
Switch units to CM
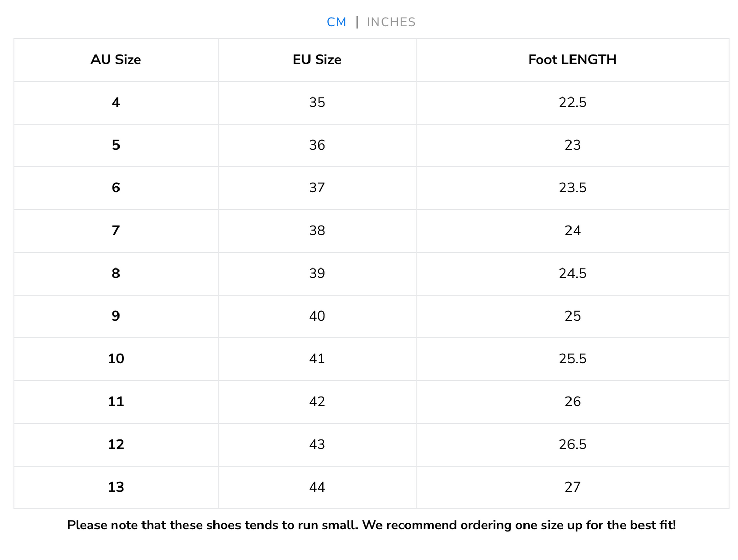tap(337, 22)
